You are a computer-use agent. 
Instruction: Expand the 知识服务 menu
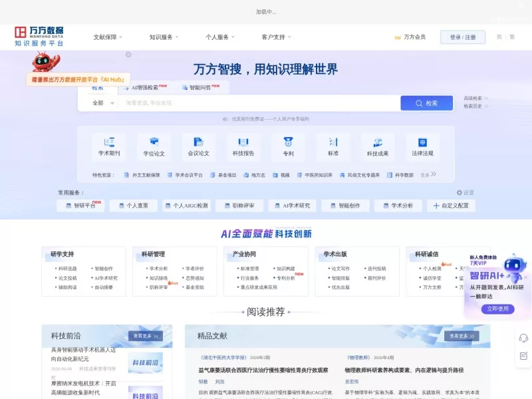[164, 37]
